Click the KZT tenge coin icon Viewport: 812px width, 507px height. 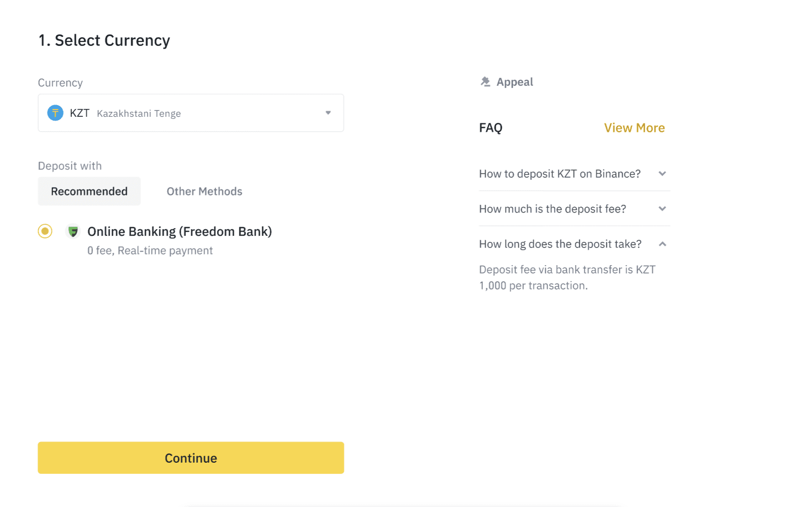click(55, 113)
